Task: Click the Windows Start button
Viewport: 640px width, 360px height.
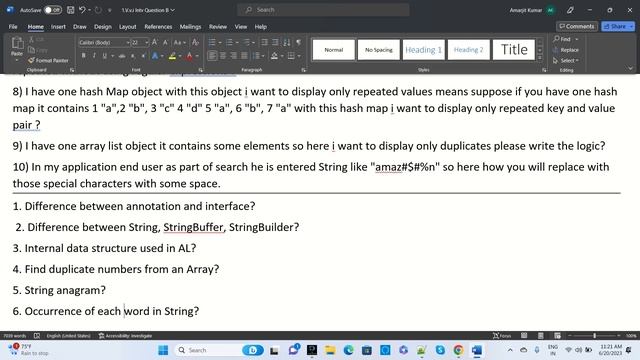Action: [163, 350]
